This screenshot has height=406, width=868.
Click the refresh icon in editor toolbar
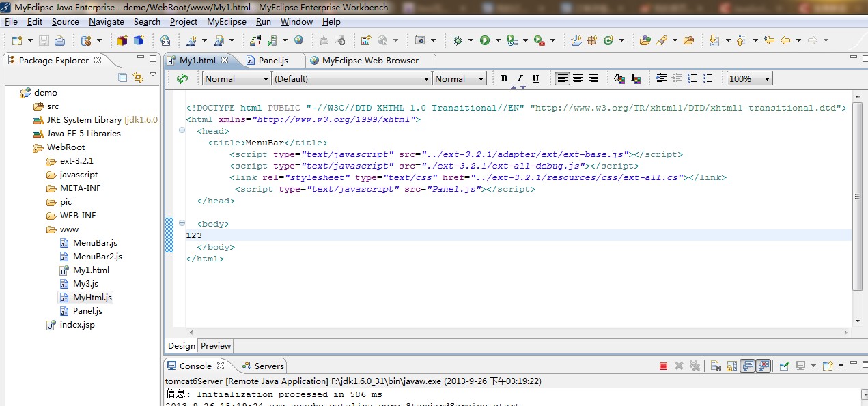coord(182,78)
